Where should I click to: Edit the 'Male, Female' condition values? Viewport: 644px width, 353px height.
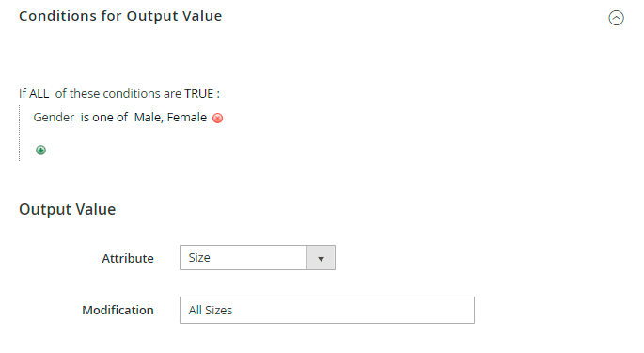(170, 118)
